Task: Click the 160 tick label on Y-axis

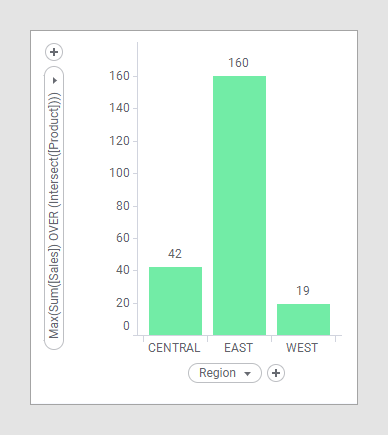Action: pos(119,76)
